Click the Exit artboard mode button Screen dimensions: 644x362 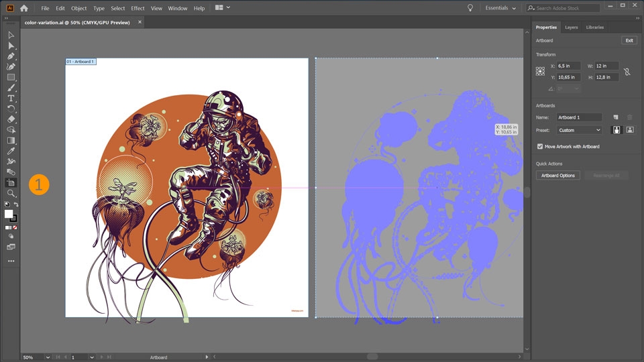tap(629, 40)
